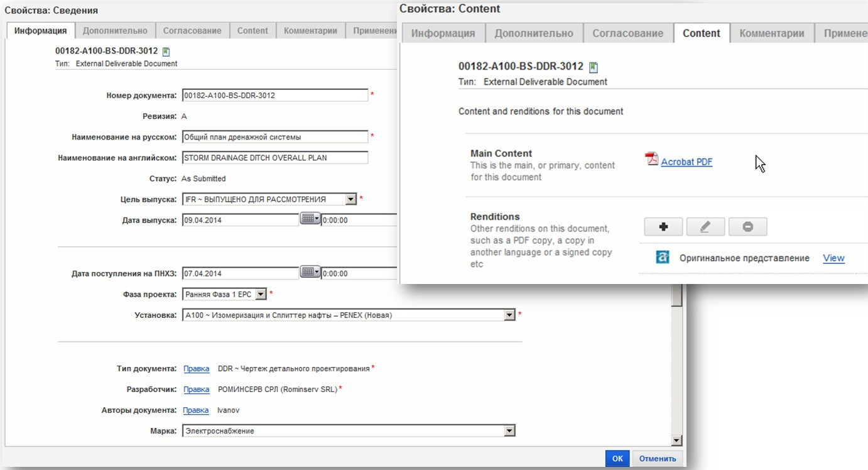Click the Дата поступления на ПНХЗ date field
Image resolution: width=868 pixels, height=470 pixels.
[241, 273]
